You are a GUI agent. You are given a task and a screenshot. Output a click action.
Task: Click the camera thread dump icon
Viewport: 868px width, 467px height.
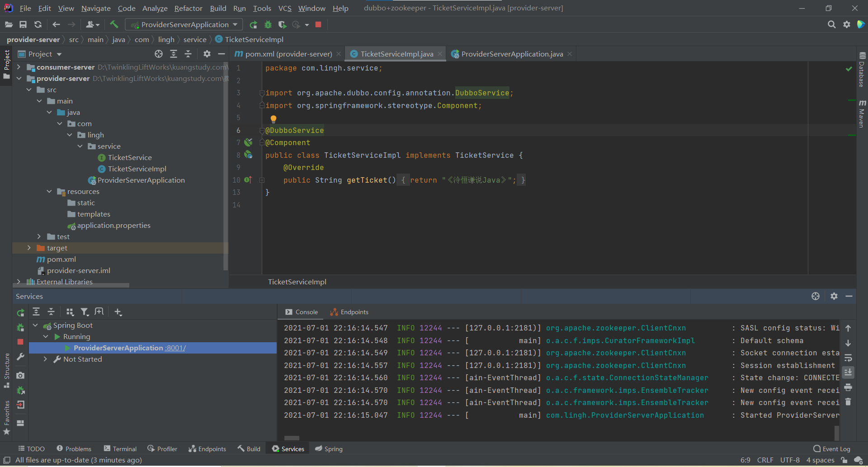20,375
